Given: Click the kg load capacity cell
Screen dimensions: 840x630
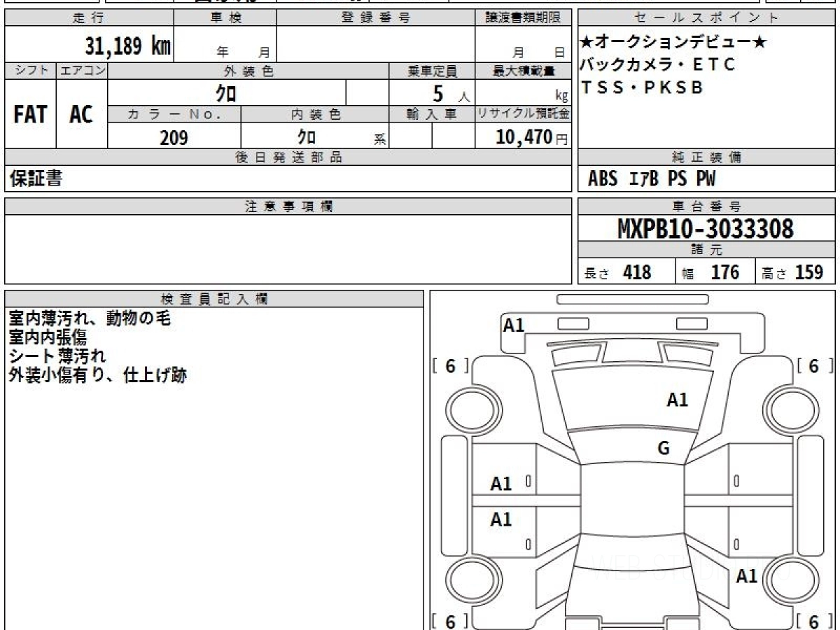Looking at the screenshot, I should pos(524,92).
